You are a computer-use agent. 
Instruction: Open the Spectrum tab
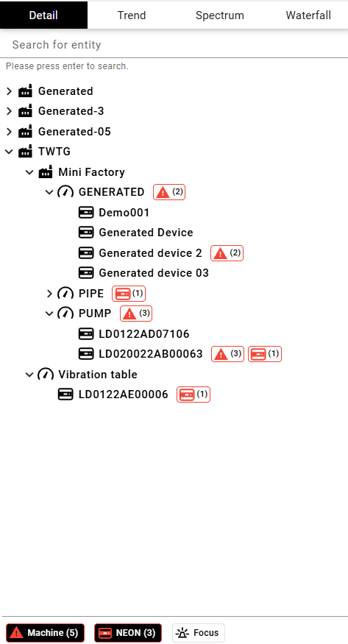pos(219,15)
